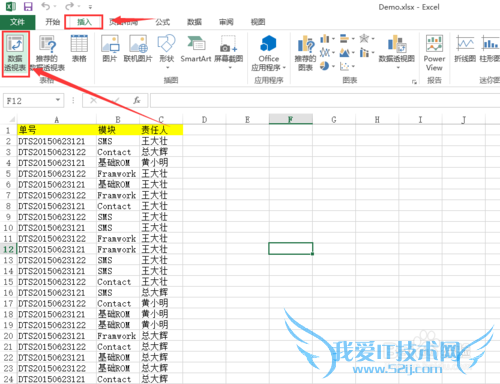Open the Charts group dialog launcher
The width and height of the screenshot is (500, 384).
click(x=414, y=82)
